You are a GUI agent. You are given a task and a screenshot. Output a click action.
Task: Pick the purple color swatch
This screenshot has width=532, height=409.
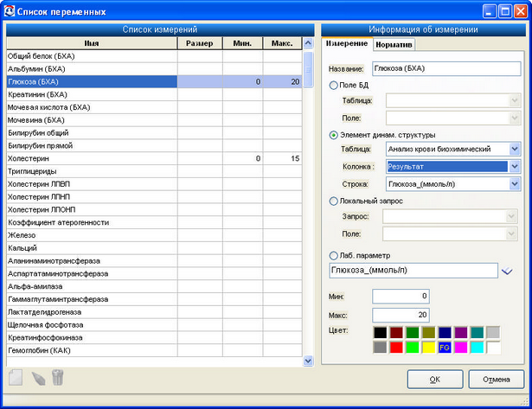[x=461, y=332]
